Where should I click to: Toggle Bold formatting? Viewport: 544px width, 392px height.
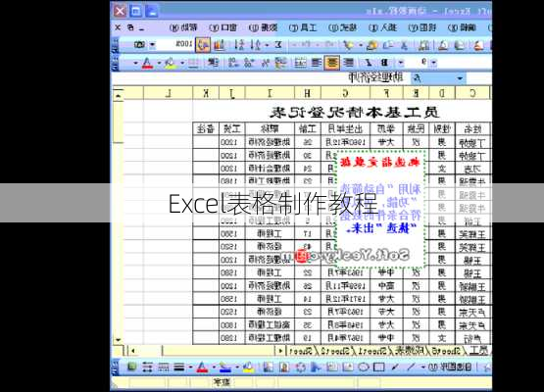(384, 63)
